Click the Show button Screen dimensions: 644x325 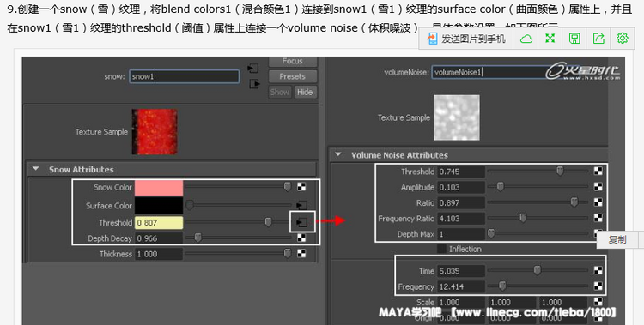pos(280,92)
